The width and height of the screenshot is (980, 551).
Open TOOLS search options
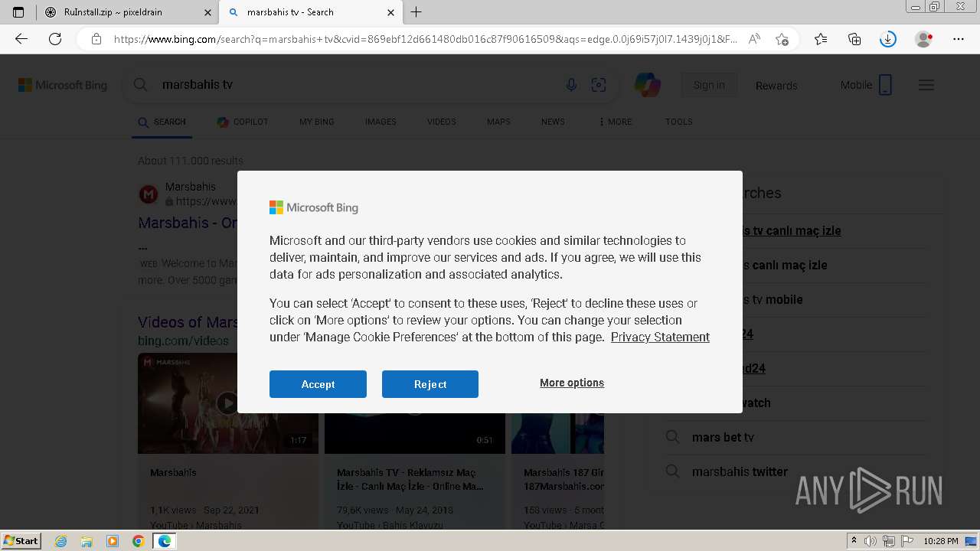679,122
